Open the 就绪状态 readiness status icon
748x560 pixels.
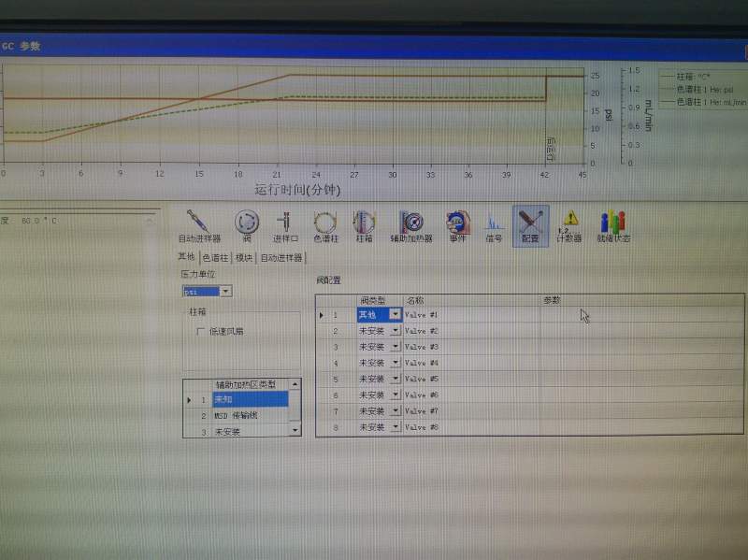click(x=613, y=225)
